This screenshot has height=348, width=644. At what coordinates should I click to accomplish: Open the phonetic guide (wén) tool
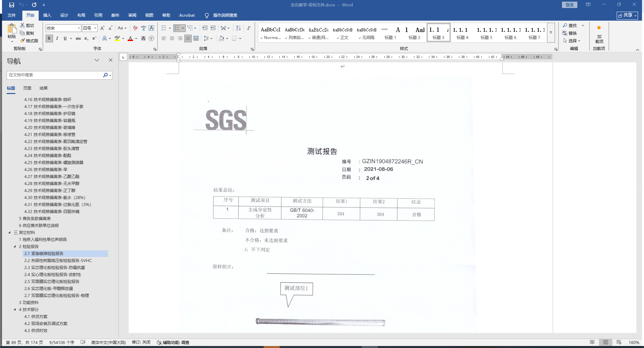point(143,28)
